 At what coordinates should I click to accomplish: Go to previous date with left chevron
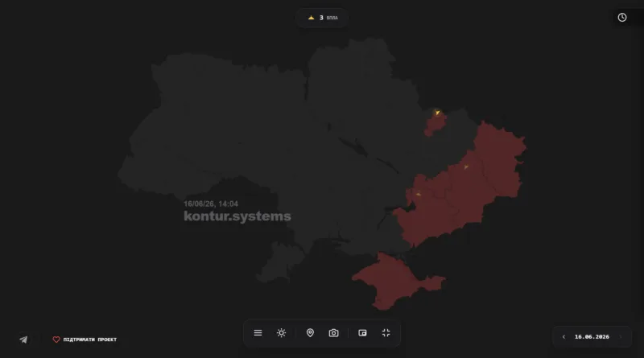click(564, 336)
